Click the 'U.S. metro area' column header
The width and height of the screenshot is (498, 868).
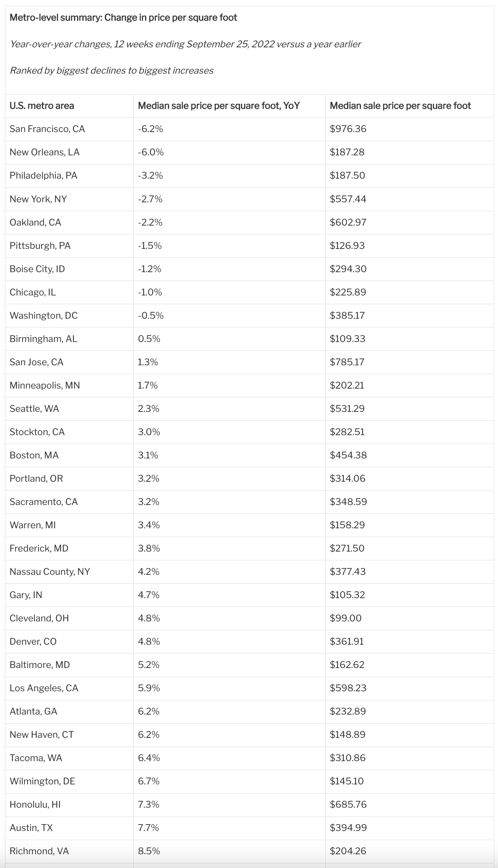click(x=42, y=106)
